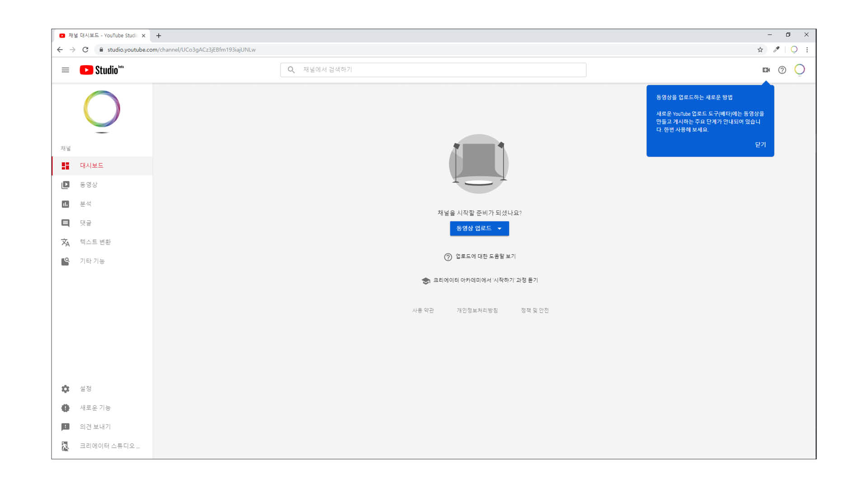This screenshot has height=488, width=868.
Task: Open the hamburger menu next to Studio logo
Action: coord(65,70)
